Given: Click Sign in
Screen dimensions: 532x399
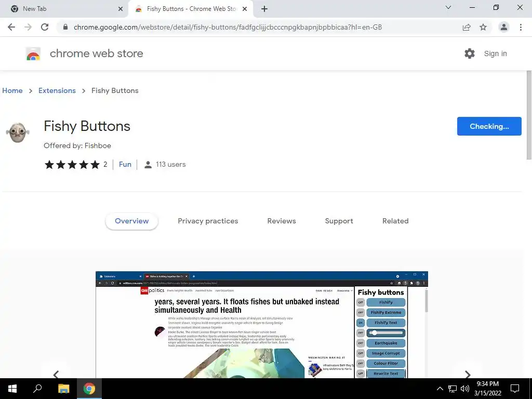Looking at the screenshot, I should pyautogui.click(x=495, y=54).
